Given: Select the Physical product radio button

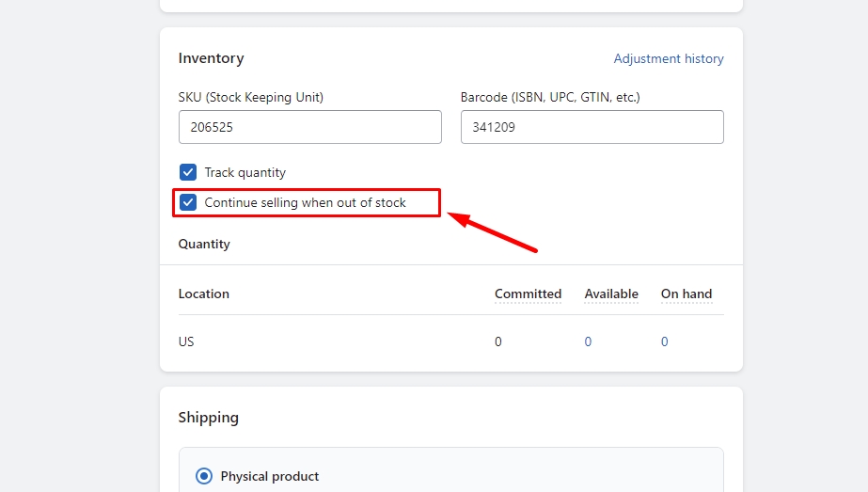Looking at the screenshot, I should [x=204, y=476].
